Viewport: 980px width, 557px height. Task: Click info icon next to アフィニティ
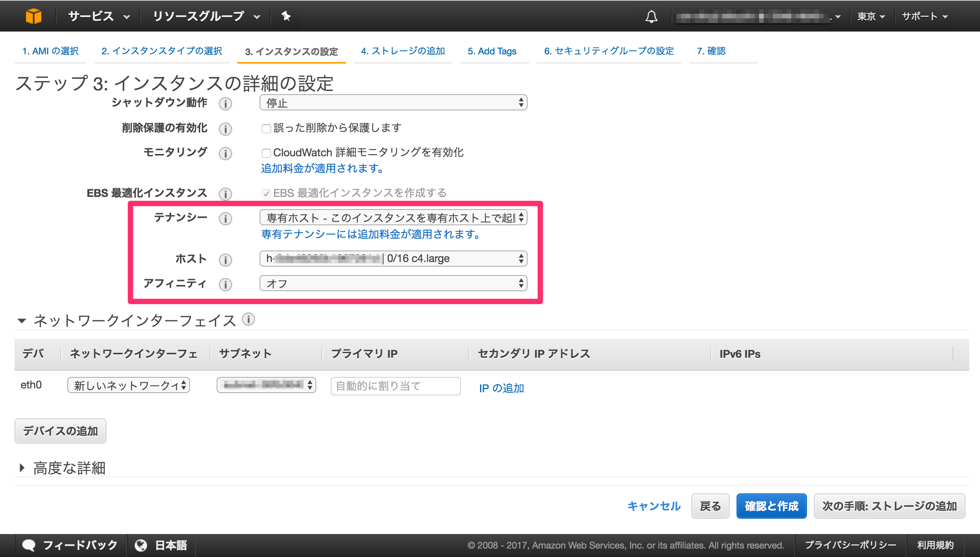coord(225,284)
